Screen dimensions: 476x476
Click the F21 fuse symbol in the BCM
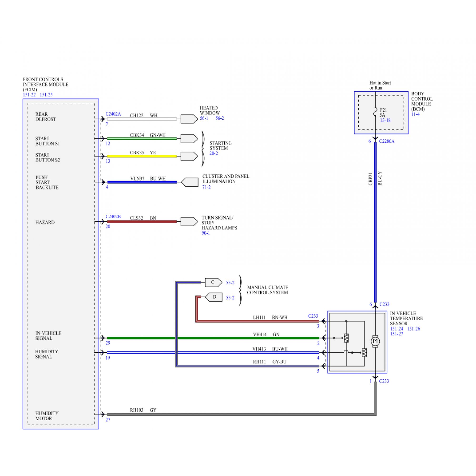(375, 112)
